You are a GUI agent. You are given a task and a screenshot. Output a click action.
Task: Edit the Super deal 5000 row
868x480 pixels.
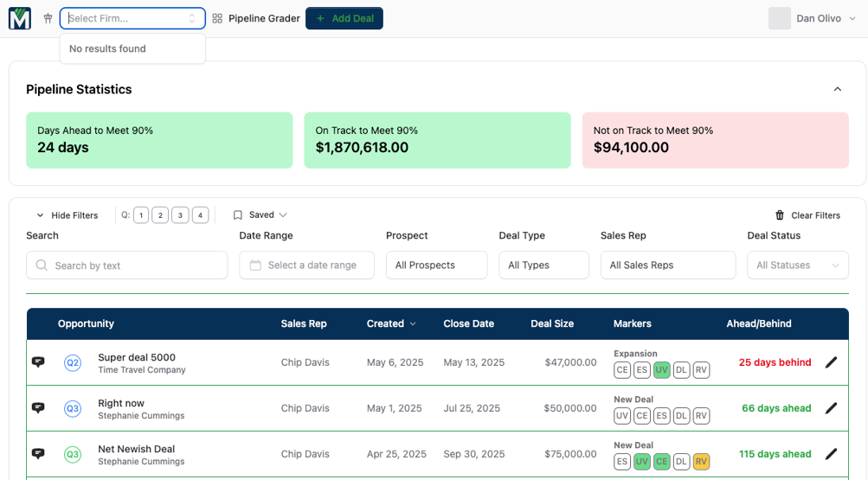[831, 362]
